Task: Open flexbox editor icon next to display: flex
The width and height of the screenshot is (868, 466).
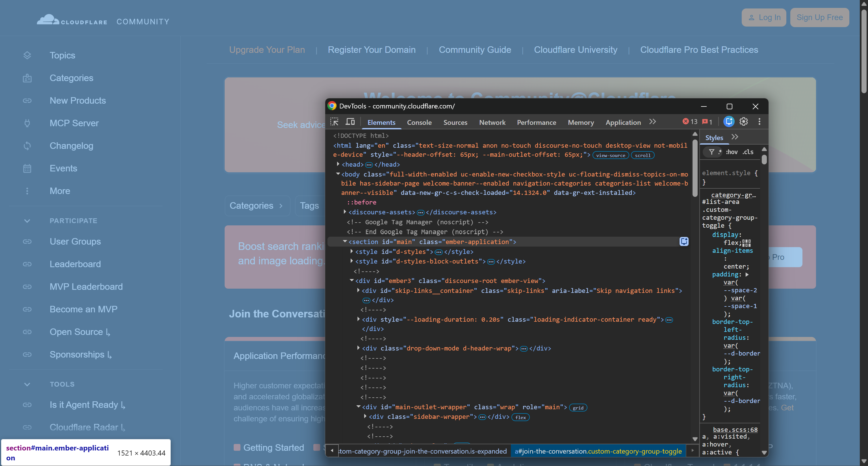Action: 746,243
